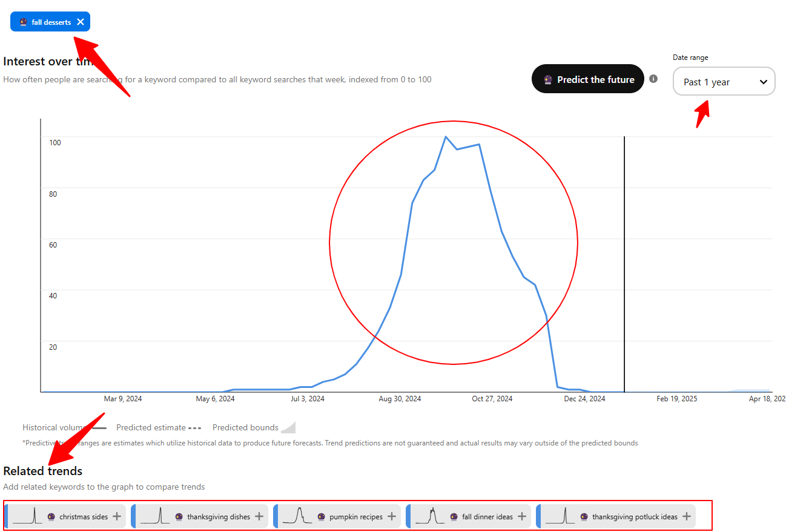Click the Aug 30, 2024 axis label
786x532 pixels.
point(400,399)
